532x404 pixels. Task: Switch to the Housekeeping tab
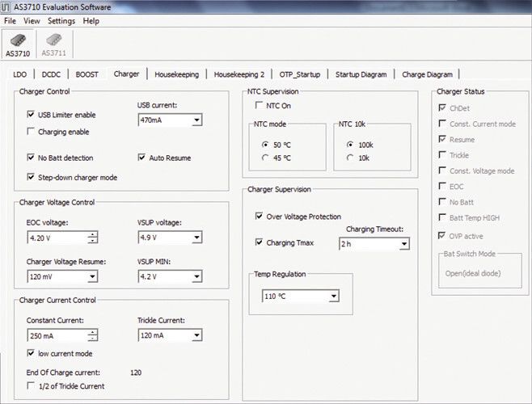176,74
